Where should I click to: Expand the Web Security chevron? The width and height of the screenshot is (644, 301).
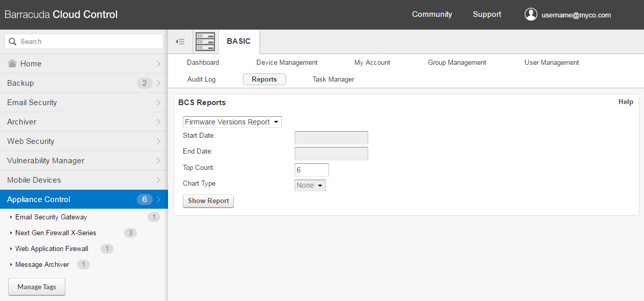coord(158,141)
